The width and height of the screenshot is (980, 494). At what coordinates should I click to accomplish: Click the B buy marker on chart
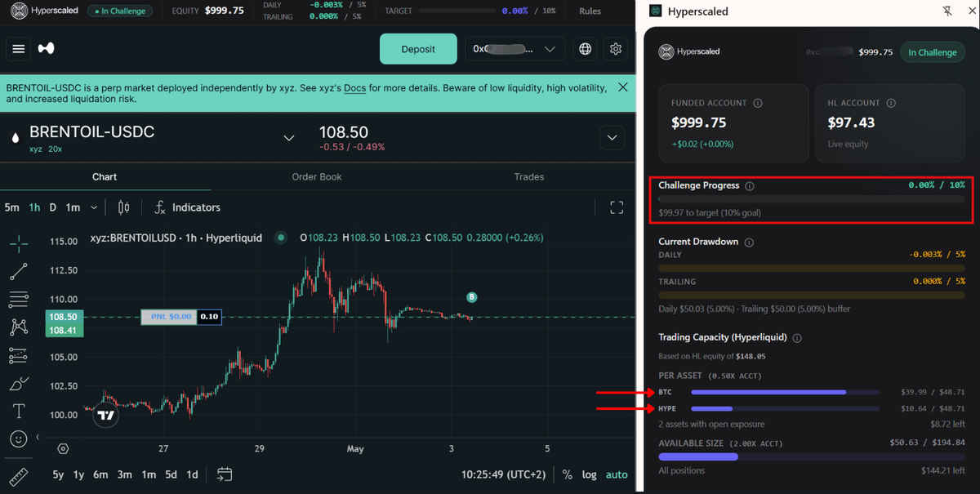click(x=471, y=297)
